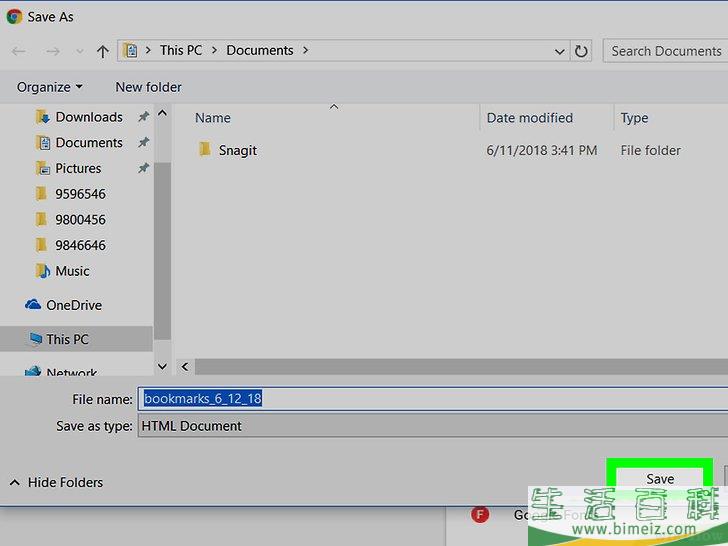
Task: Sort files by Name column header
Action: pos(213,118)
